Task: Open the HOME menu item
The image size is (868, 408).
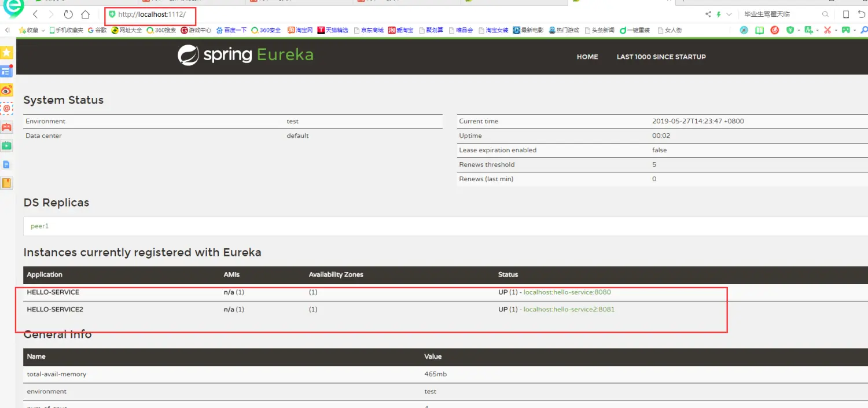Action: tap(587, 57)
